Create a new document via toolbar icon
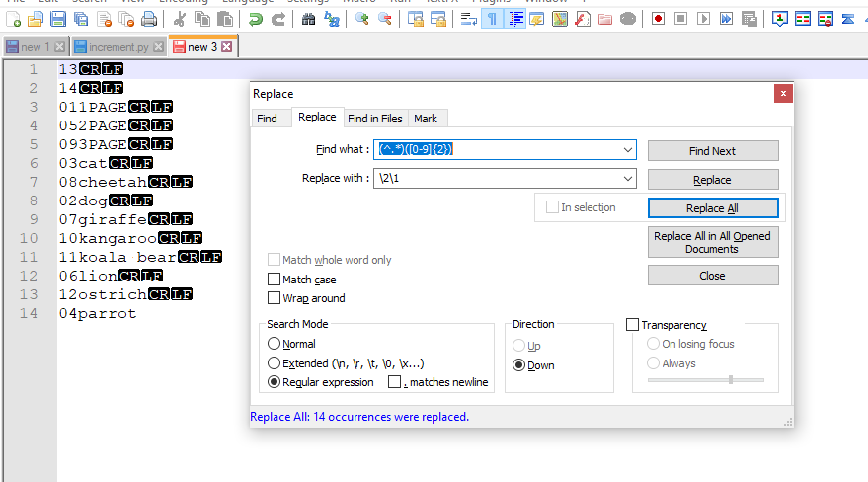This screenshot has width=868, height=482. [x=13, y=20]
